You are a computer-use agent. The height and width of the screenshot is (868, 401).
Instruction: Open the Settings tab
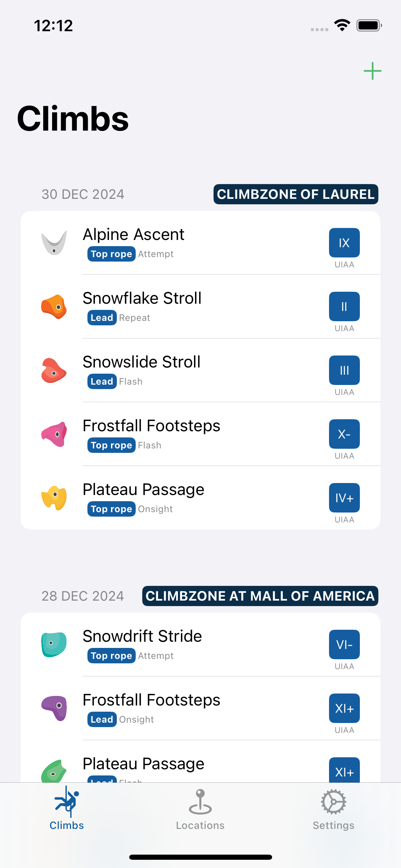pos(333,810)
